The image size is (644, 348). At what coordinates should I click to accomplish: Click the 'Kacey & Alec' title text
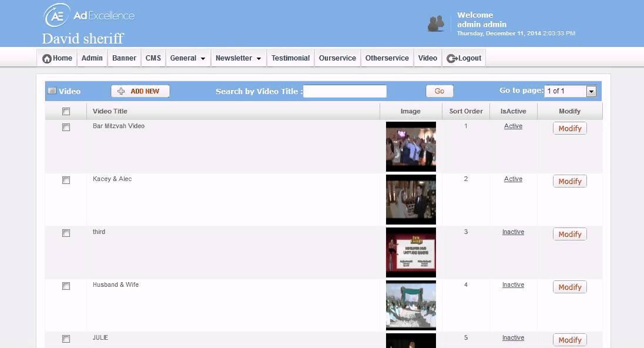pos(112,179)
